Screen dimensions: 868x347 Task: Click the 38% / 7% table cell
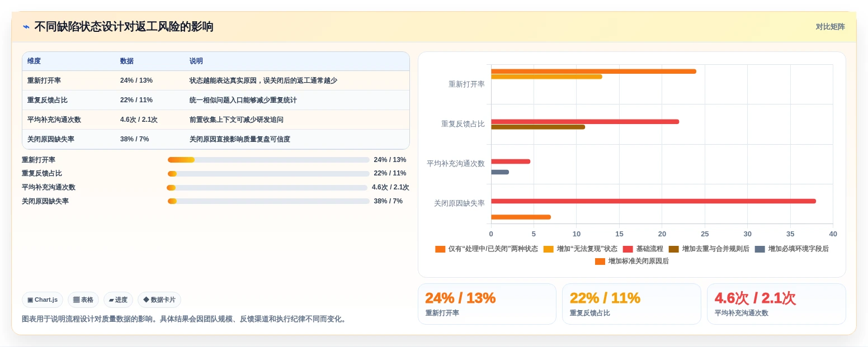click(135, 139)
